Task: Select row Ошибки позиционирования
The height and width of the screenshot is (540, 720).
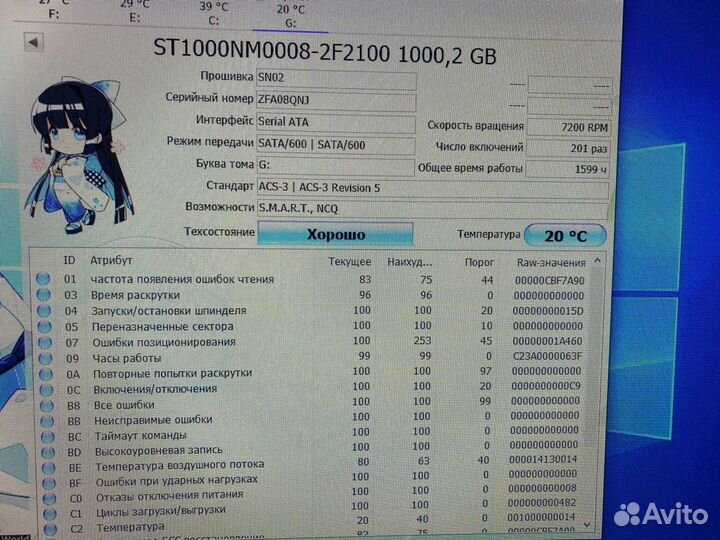Action: coord(312,342)
